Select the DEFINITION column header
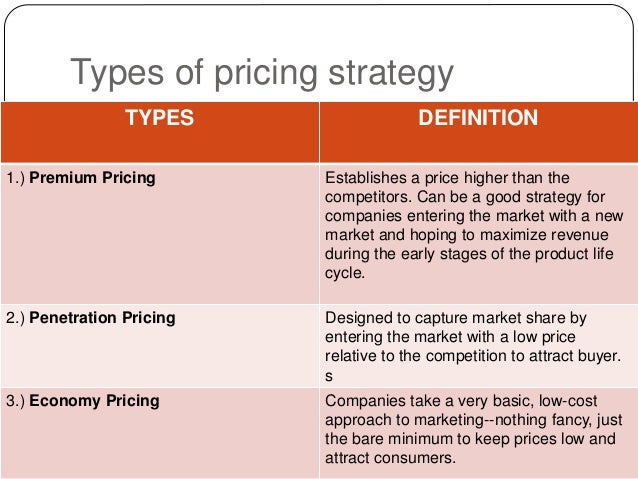This screenshot has height=479, width=638. coord(479,119)
